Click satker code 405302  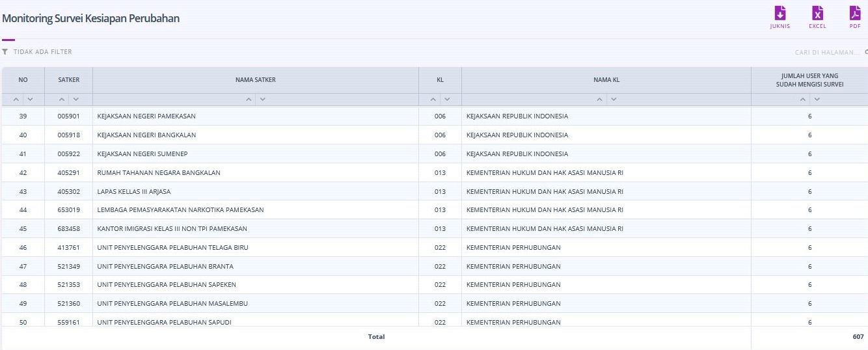(x=68, y=191)
